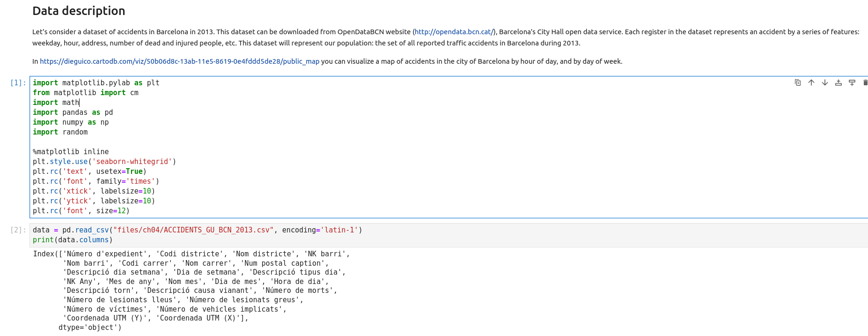
Task: Click the %matplotlib inline line
Action: point(71,152)
